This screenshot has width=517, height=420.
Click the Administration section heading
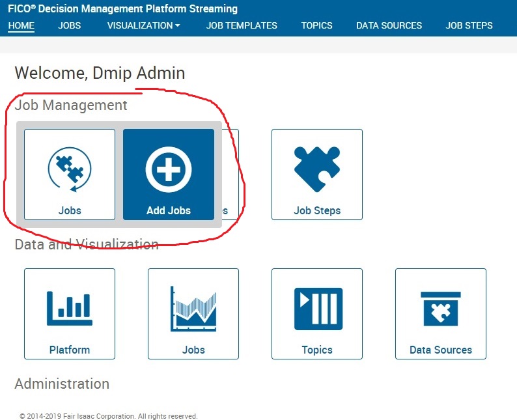click(62, 384)
